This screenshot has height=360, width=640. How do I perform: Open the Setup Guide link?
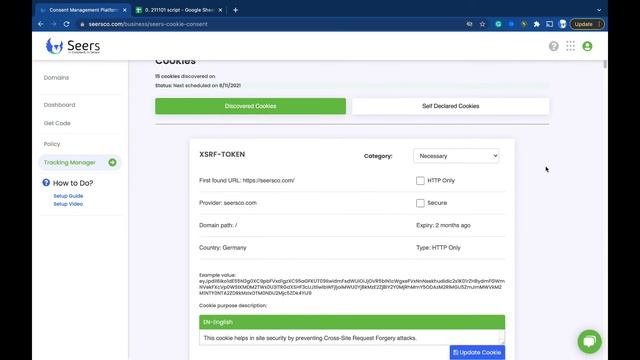coord(68,196)
